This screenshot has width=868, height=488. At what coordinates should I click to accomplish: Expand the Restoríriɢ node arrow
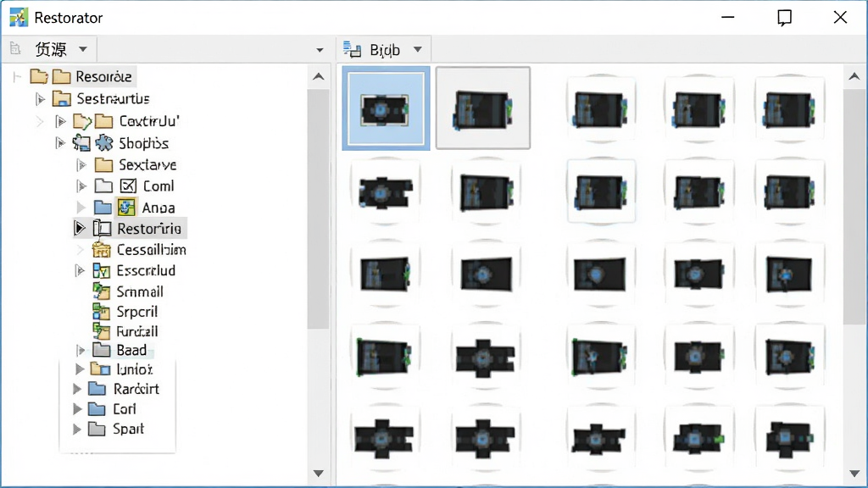tap(79, 228)
